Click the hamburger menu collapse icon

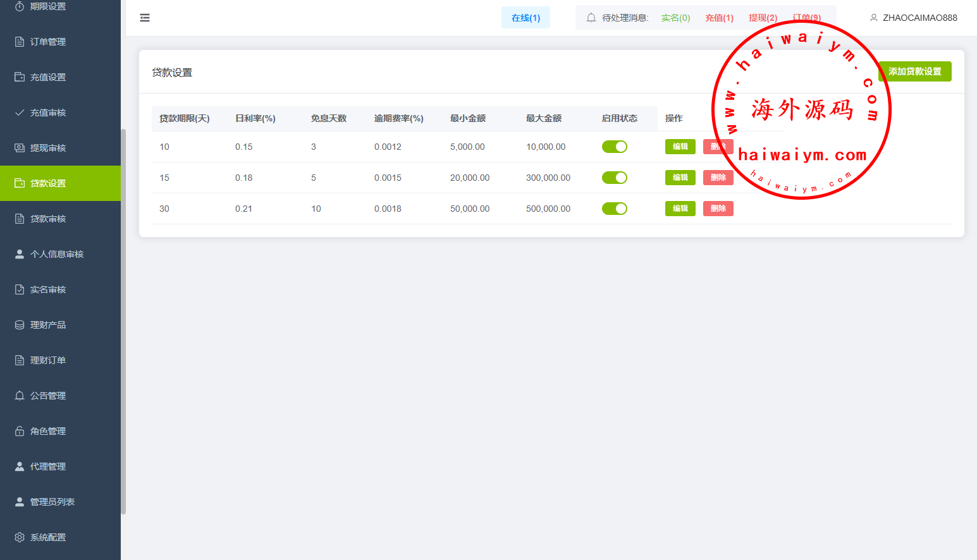(145, 18)
